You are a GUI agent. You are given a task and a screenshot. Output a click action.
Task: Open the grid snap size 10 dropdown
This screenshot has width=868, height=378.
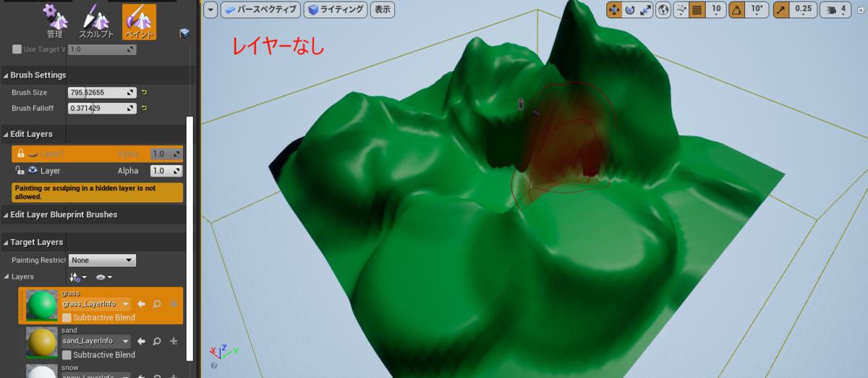pyautogui.click(x=716, y=9)
